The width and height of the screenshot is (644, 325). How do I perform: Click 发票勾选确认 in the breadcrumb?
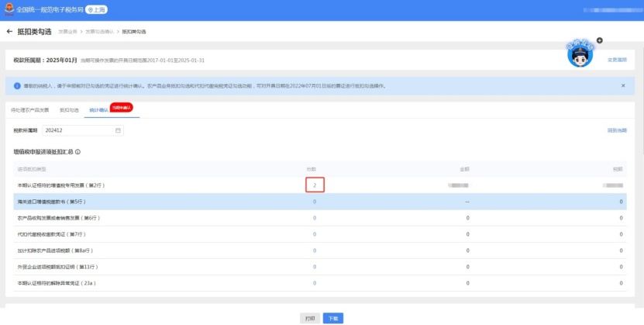click(x=98, y=32)
